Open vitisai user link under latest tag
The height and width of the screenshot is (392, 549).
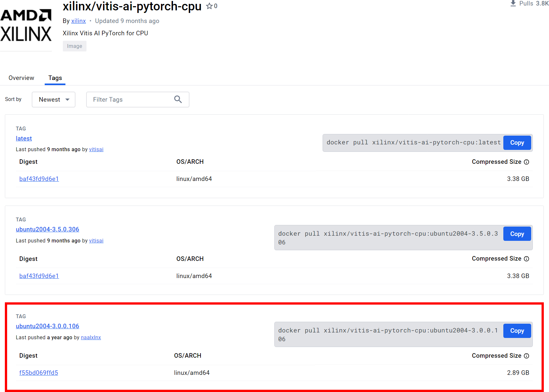(x=96, y=149)
